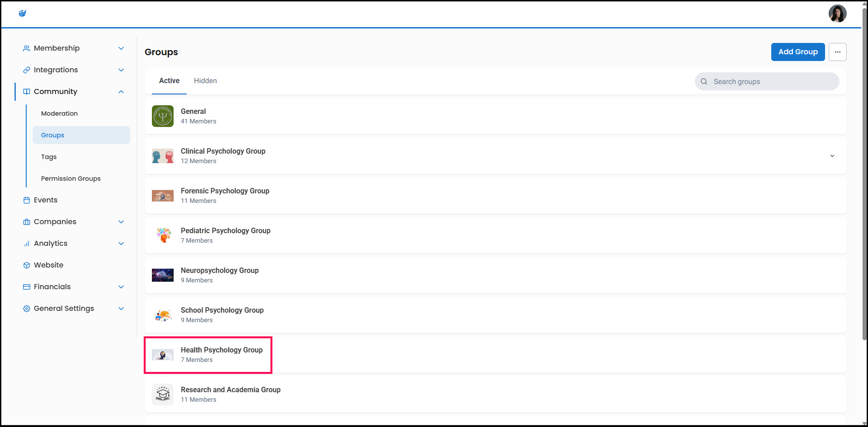Expand the Membership sidebar section
Image resolution: width=868 pixels, height=427 pixels.
pos(121,48)
